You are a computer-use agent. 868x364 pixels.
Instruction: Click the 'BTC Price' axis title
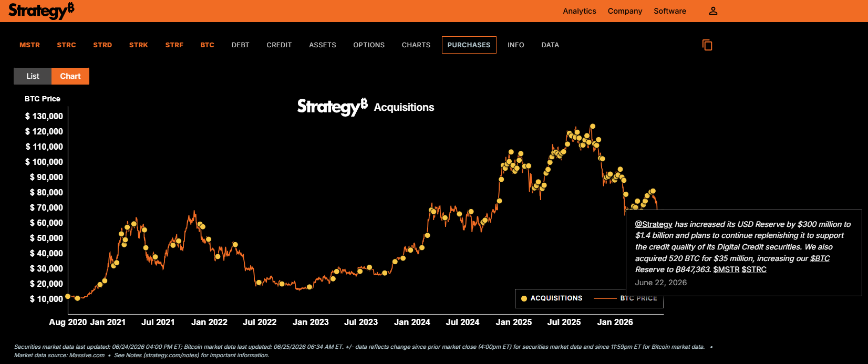click(43, 99)
